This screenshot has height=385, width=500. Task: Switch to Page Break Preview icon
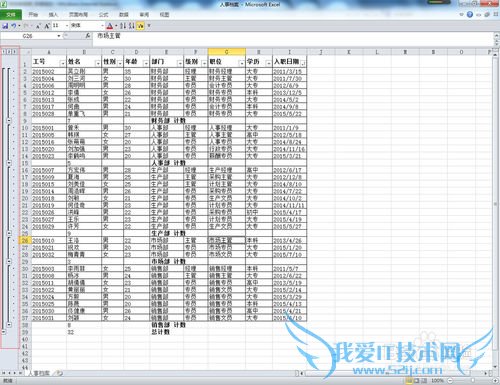[x=425, y=380]
